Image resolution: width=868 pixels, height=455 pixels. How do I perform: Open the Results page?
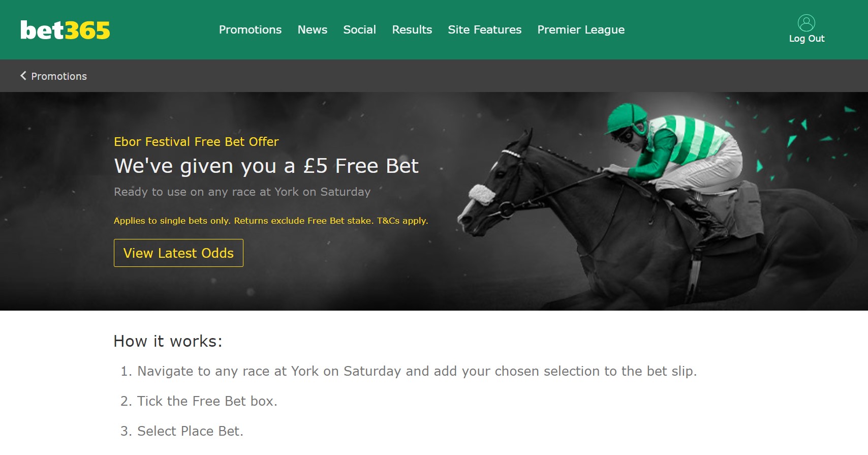coord(412,29)
